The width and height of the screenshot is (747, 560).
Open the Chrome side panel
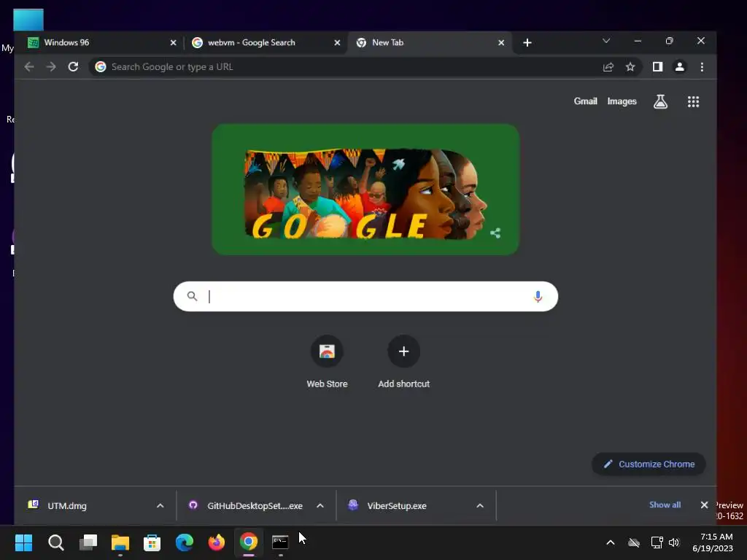click(x=657, y=67)
